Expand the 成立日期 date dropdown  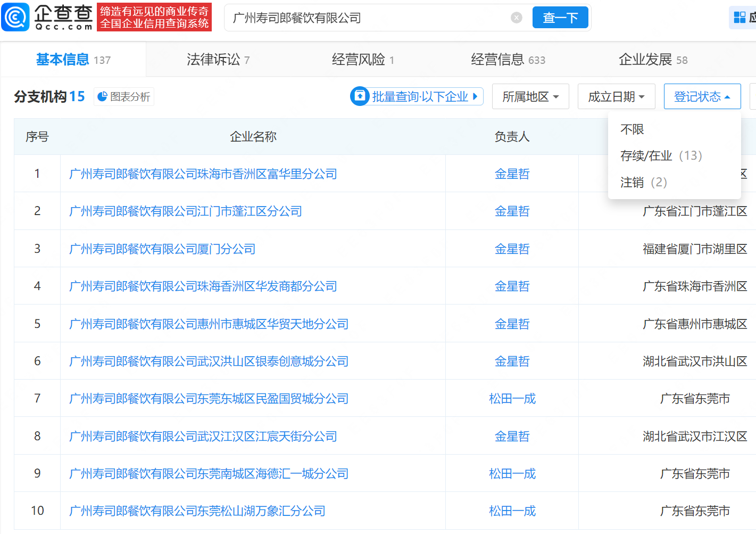point(617,96)
